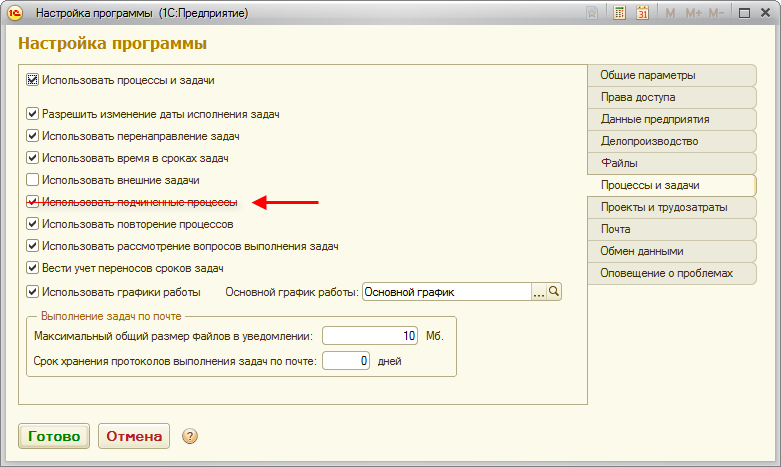The height and width of the screenshot is (467, 781).
Task: Click the maximum file size field showing 10
Action: point(370,336)
